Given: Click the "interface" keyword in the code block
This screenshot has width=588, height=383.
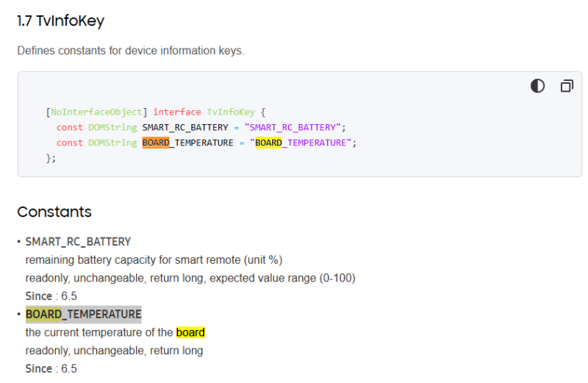Looking at the screenshot, I should 176,112.
